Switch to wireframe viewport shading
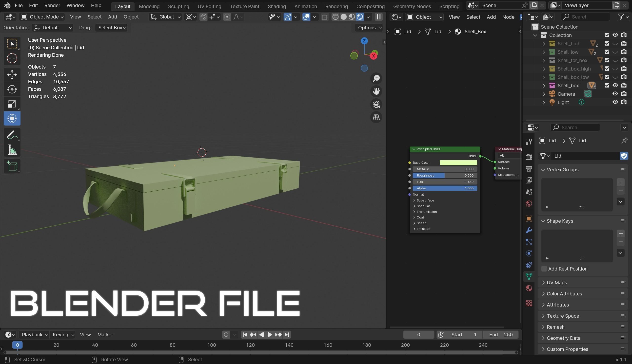632x364 pixels. pyautogui.click(x=335, y=17)
